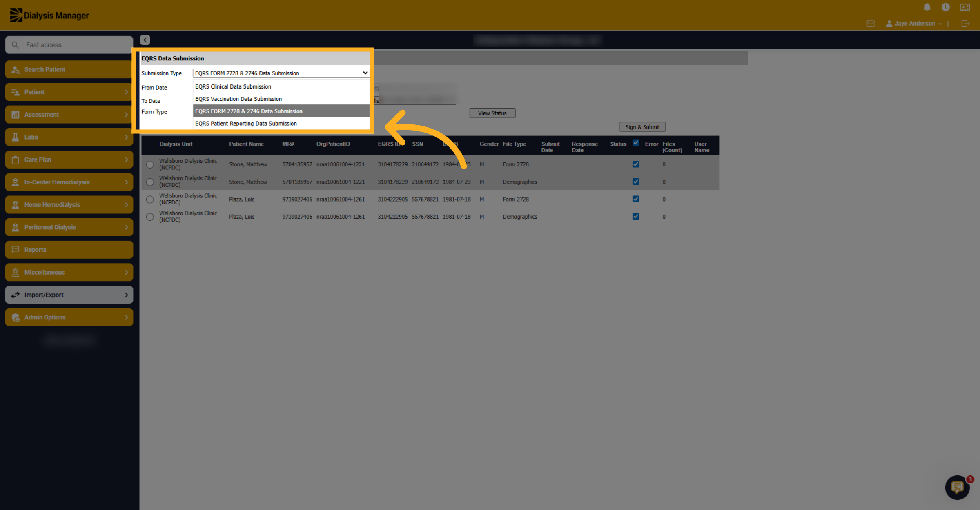
Task: Uncheck Stone, Matthew Form 2728 checkbox
Action: click(x=635, y=164)
